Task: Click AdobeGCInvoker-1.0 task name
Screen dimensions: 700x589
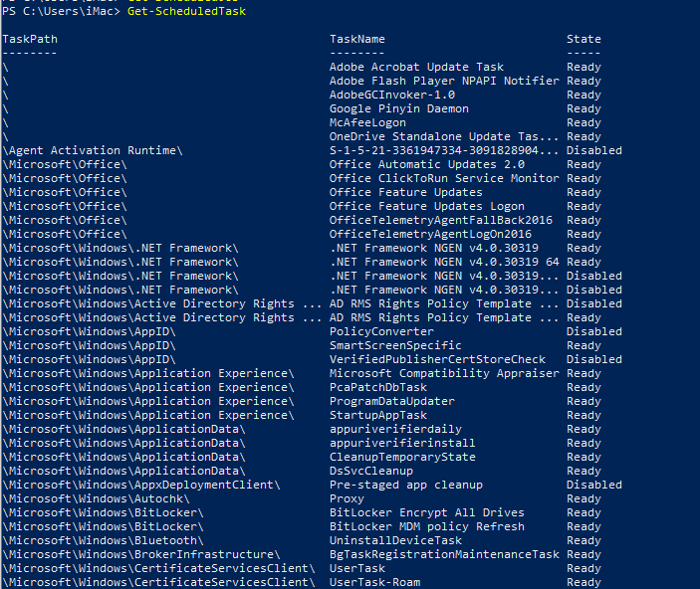Action: coord(392,95)
